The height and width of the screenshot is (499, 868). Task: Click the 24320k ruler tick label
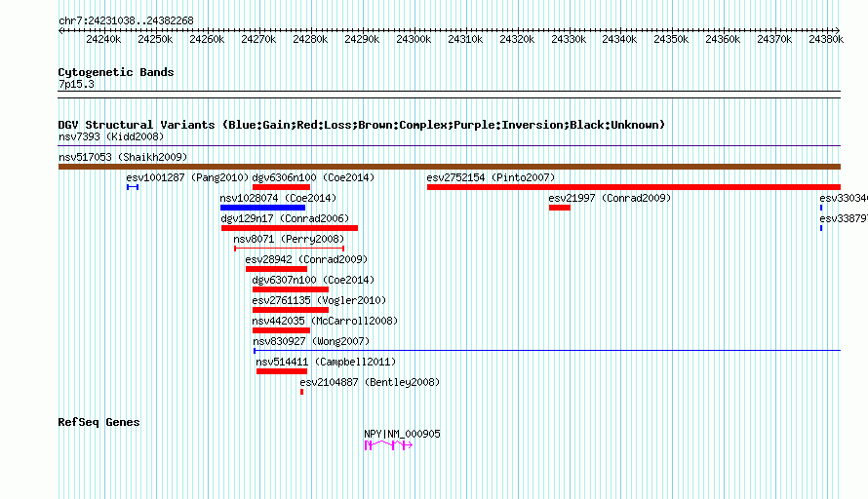pyautogui.click(x=517, y=39)
